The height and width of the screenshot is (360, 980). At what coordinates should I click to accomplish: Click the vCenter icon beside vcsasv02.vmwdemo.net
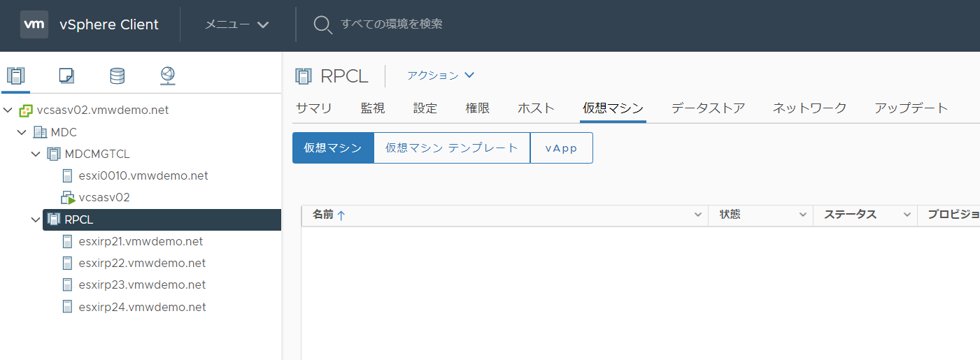tap(27, 110)
